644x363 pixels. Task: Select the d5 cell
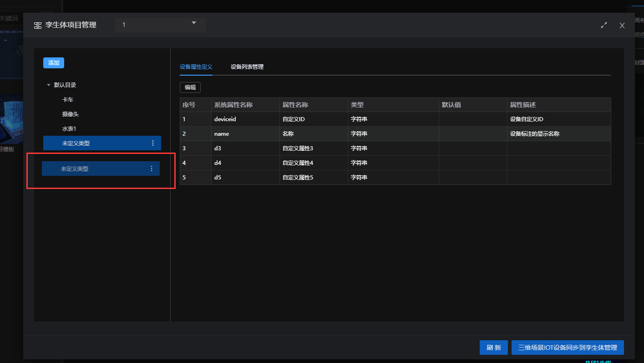click(246, 178)
